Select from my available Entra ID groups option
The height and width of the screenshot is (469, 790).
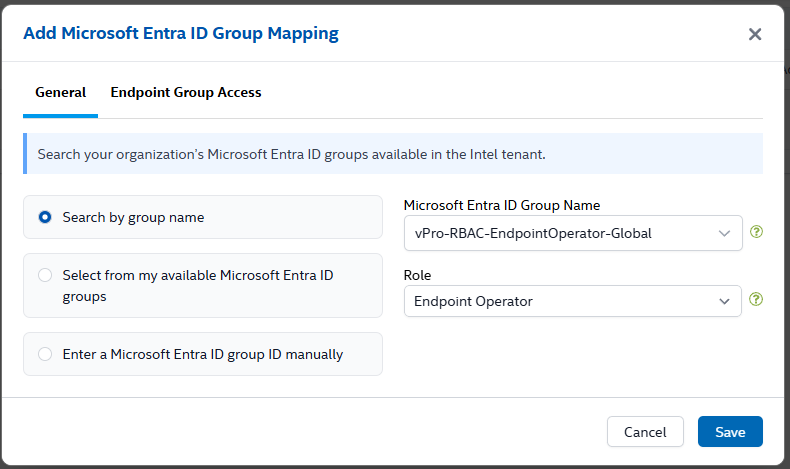(x=203, y=286)
